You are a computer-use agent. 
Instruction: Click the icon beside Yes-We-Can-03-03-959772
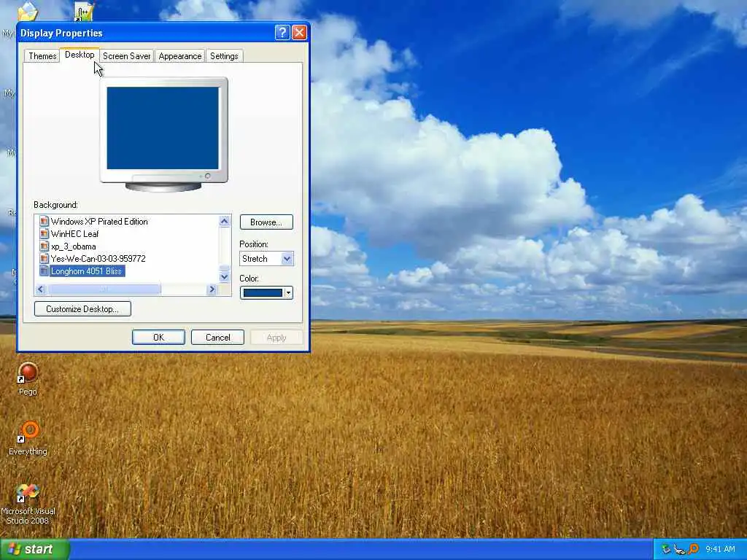(44, 259)
